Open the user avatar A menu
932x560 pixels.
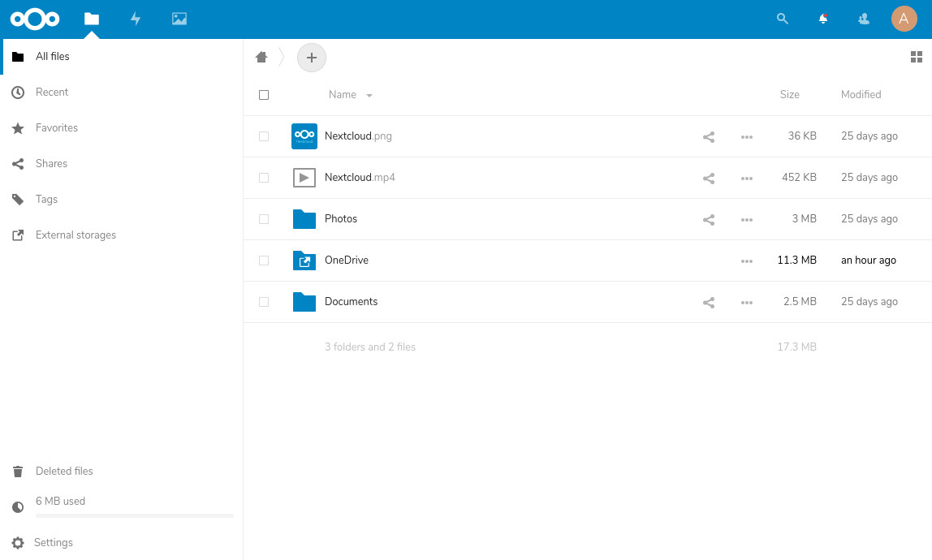[x=904, y=19]
